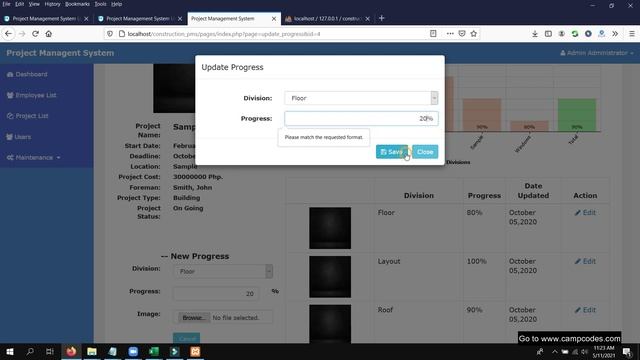Open the Admin Administrator account dropdown

[x=597, y=53]
